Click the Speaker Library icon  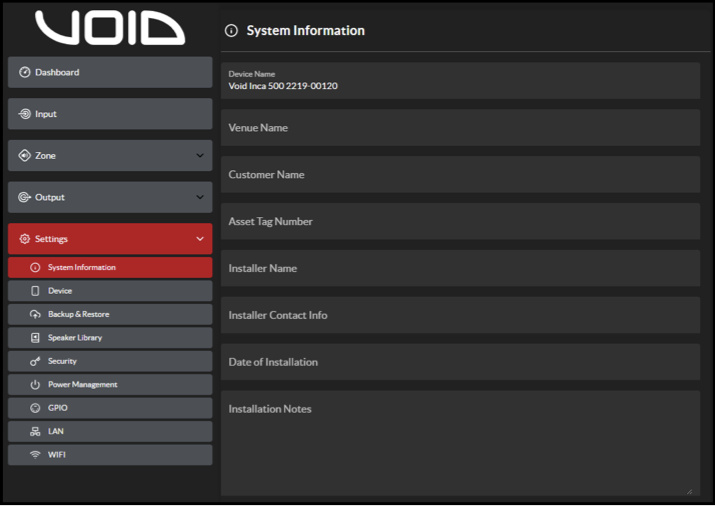click(35, 338)
